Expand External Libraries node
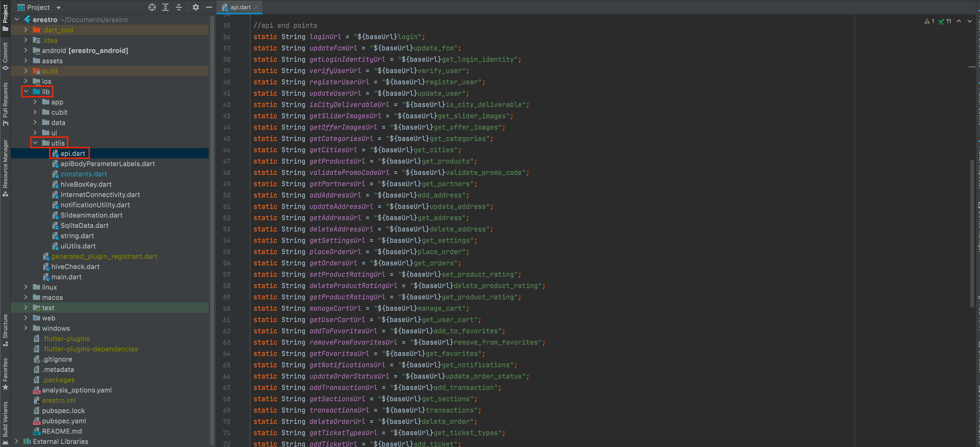The width and height of the screenshot is (980, 447). click(x=17, y=441)
